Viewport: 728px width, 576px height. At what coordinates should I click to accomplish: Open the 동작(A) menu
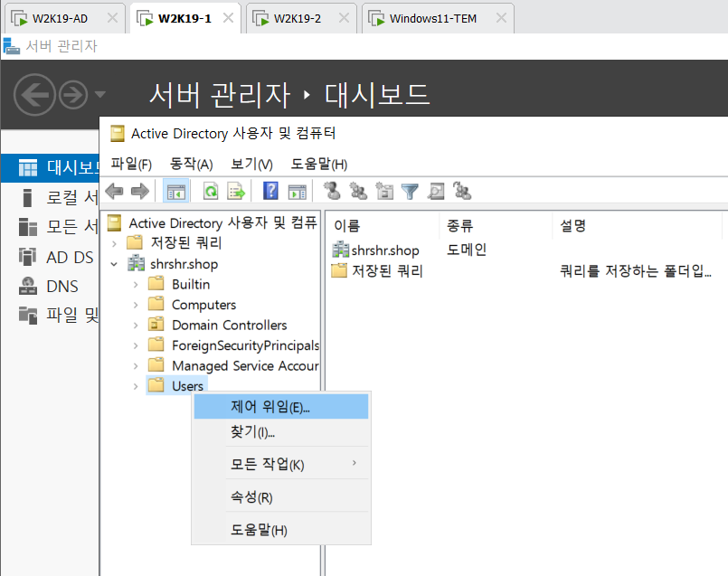tap(192, 164)
